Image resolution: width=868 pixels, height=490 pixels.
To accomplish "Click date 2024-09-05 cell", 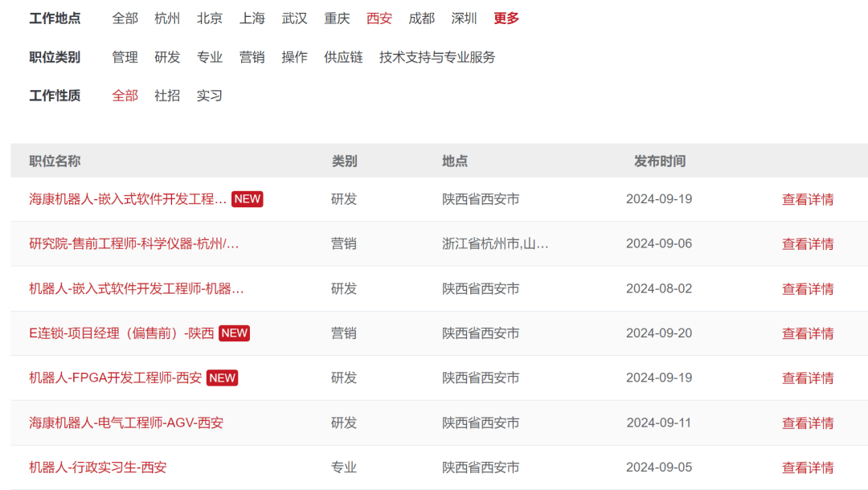I will pos(659,468).
